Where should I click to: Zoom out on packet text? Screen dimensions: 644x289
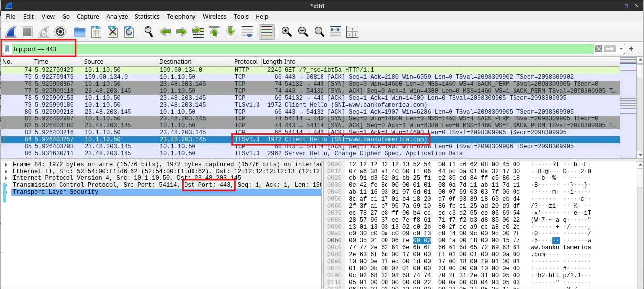pos(303,32)
